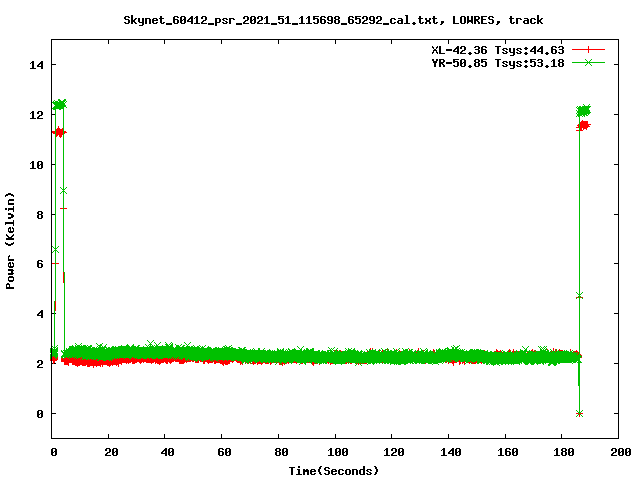Click the red cal-on cluster near 11.6 K at end

(584, 126)
